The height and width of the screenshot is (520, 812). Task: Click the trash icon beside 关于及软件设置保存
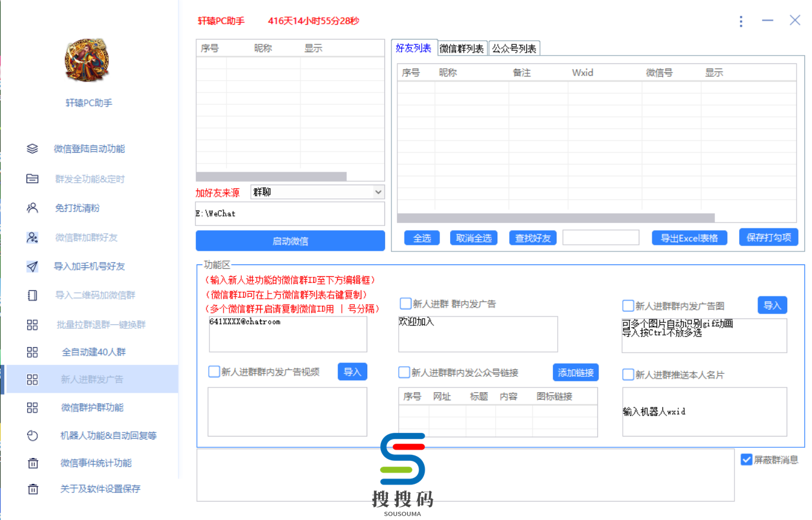click(33, 489)
